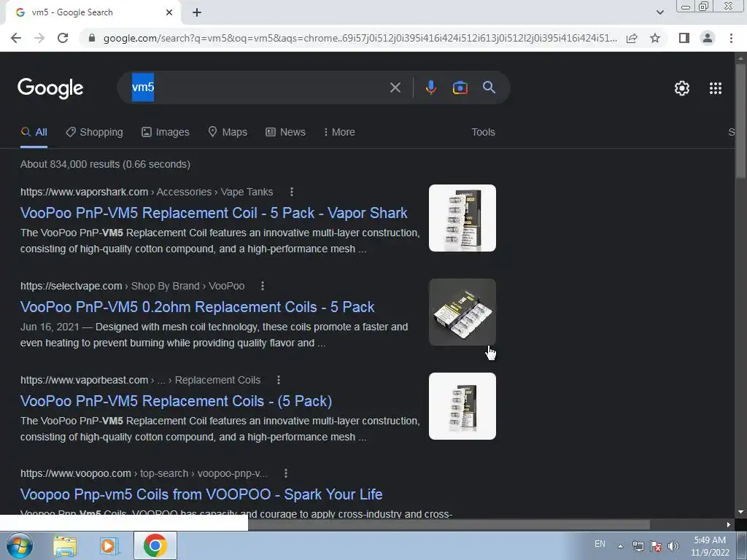Open the site lock info icon
This screenshot has width=747, height=560.
click(x=92, y=38)
